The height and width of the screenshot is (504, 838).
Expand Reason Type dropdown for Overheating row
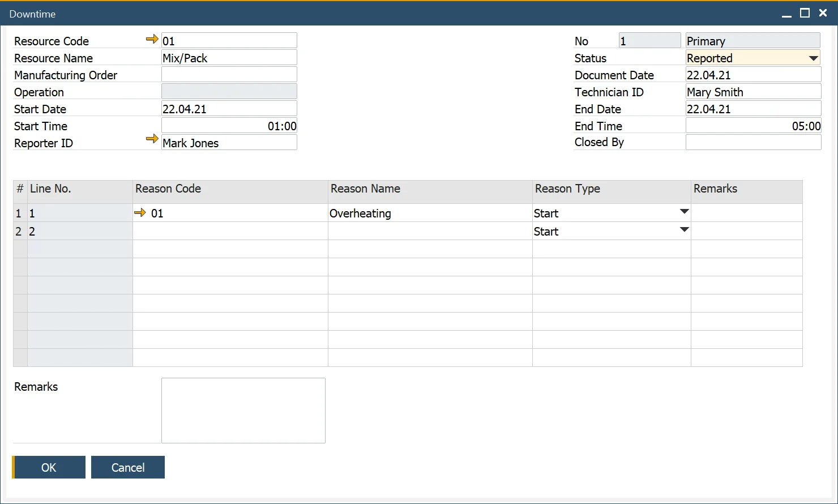(684, 212)
